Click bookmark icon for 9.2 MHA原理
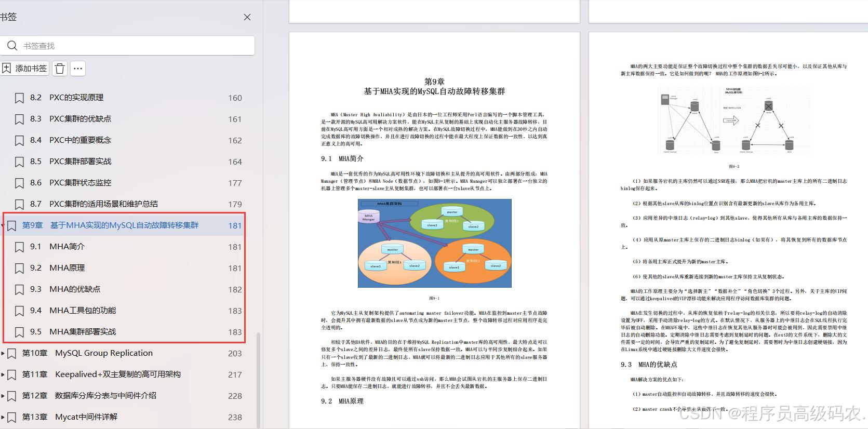 point(19,268)
